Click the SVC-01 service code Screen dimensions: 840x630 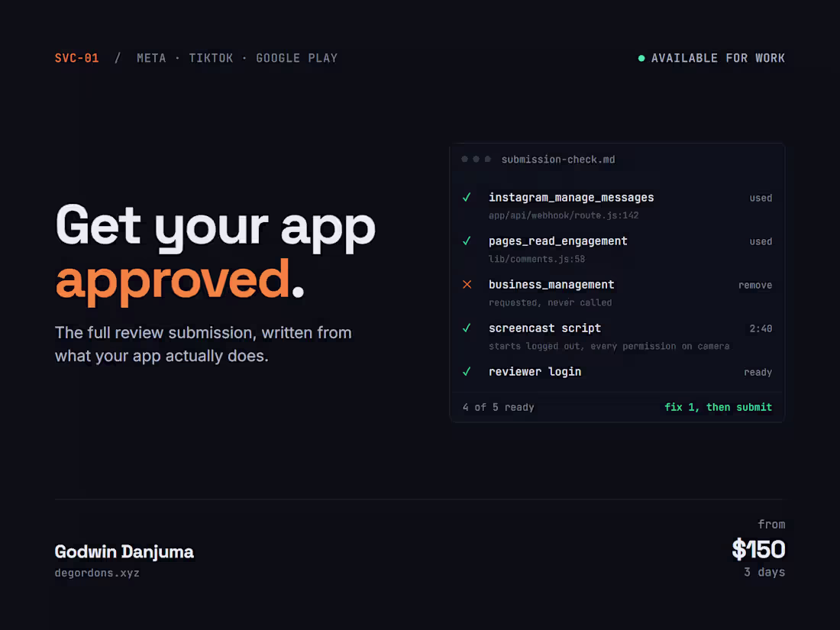(x=76, y=58)
